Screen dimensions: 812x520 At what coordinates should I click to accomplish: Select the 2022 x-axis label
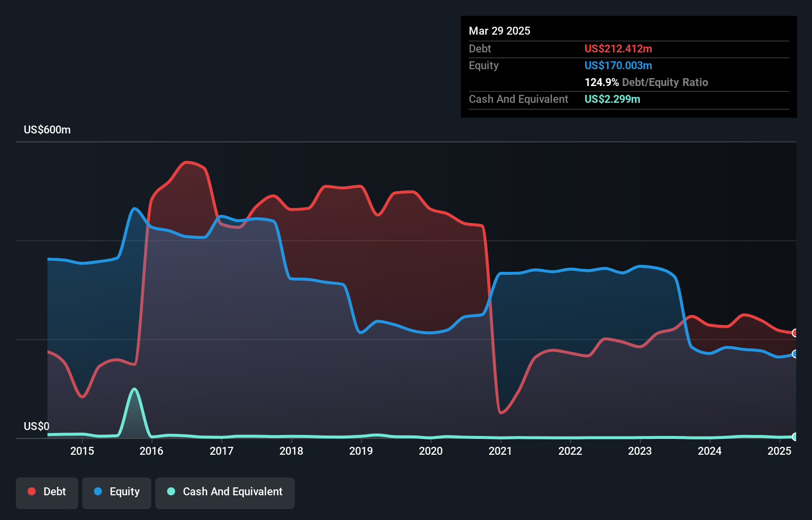click(570, 451)
